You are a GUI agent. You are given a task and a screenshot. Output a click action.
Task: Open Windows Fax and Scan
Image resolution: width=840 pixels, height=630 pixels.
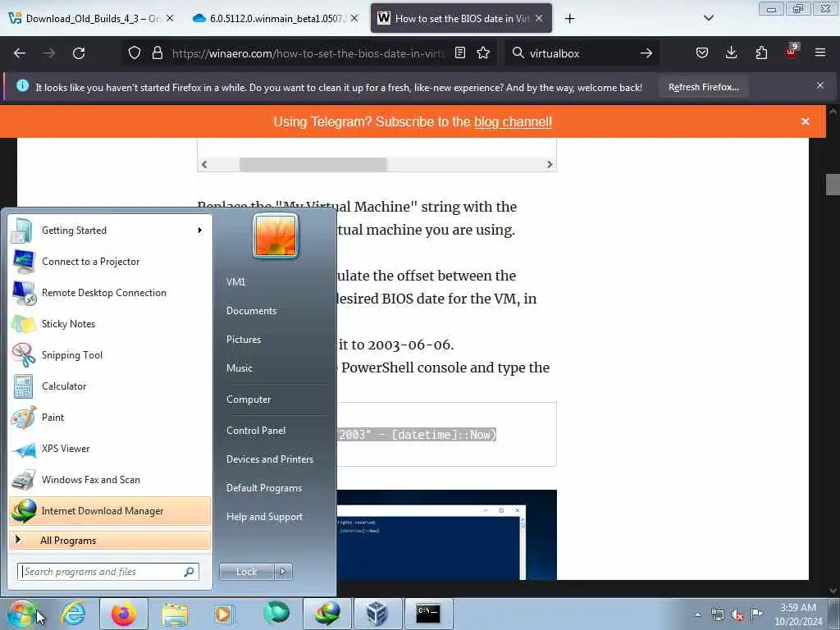pos(109,479)
